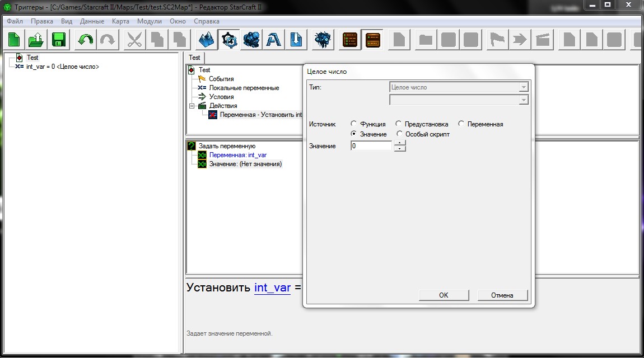The width and height of the screenshot is (644, 358).
Task: Click the Значение: (Нет значения) parameter row
Action: coord(245,164)
